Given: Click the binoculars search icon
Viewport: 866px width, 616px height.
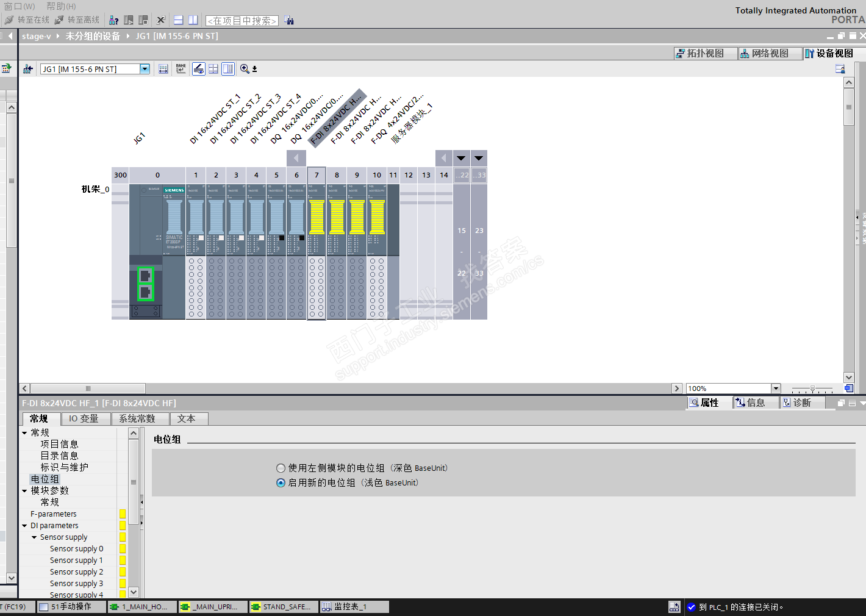Looking at the screenshot, I should tap(289, 21).
